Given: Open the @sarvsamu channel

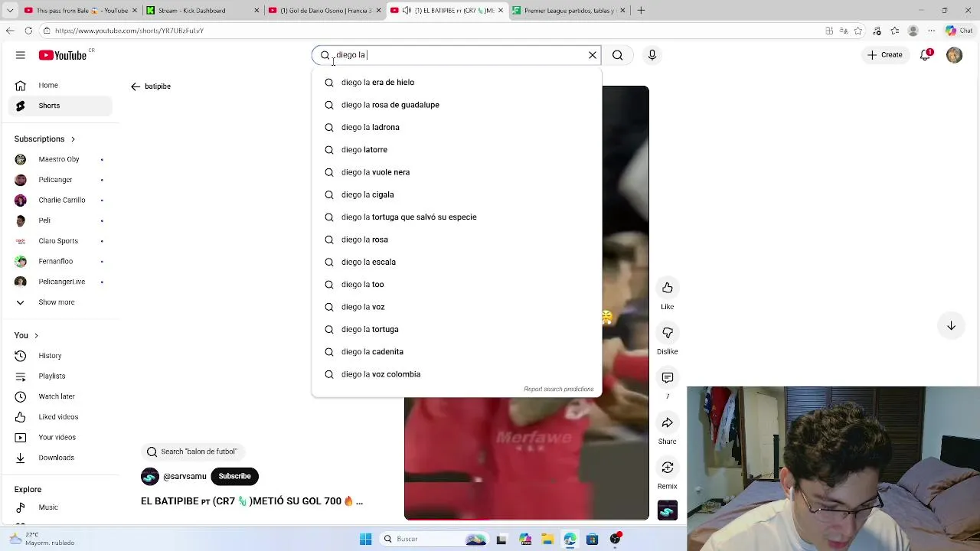Looking at the screenshot, I should coord(184,477).
